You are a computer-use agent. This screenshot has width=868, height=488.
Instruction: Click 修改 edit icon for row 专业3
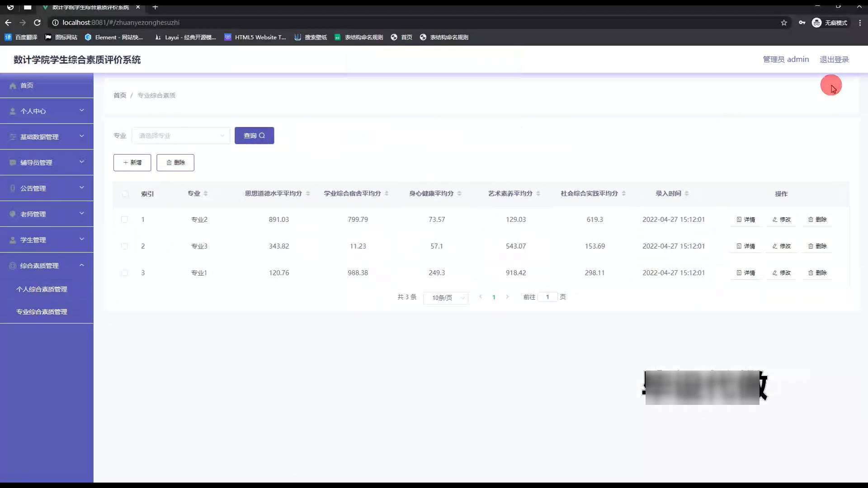pos(775,246)
